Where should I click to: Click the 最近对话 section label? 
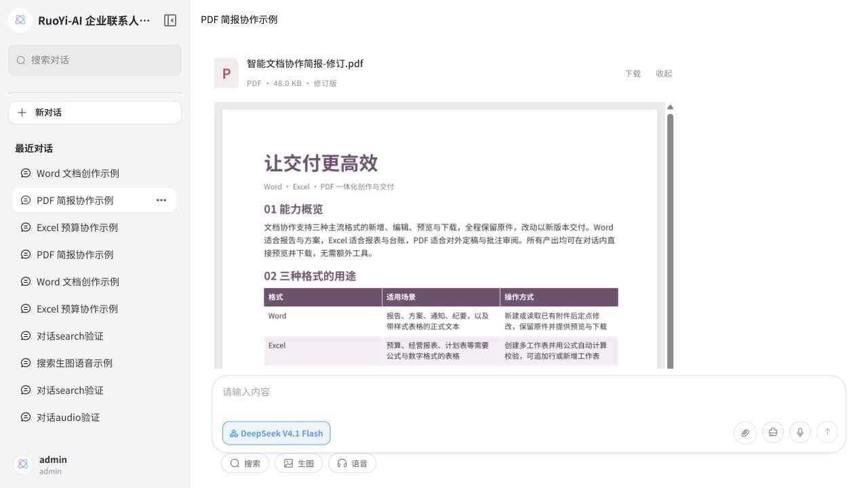(34, 148)
